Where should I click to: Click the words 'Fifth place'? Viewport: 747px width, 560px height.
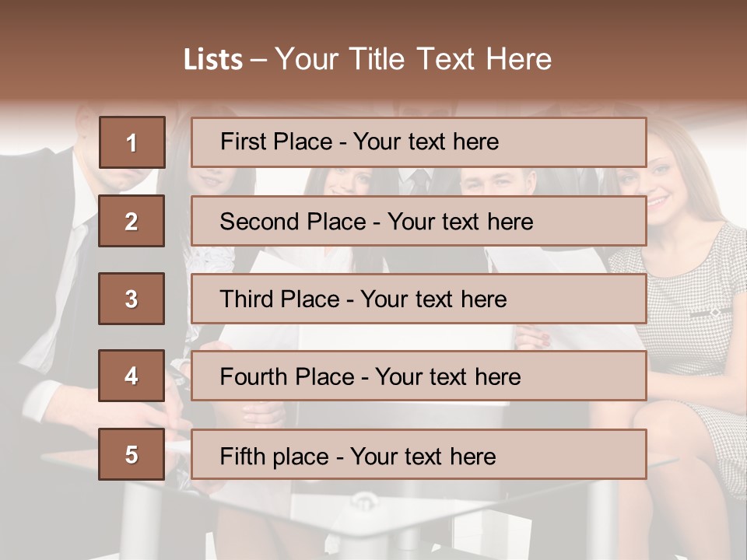(x=275, y=457)
